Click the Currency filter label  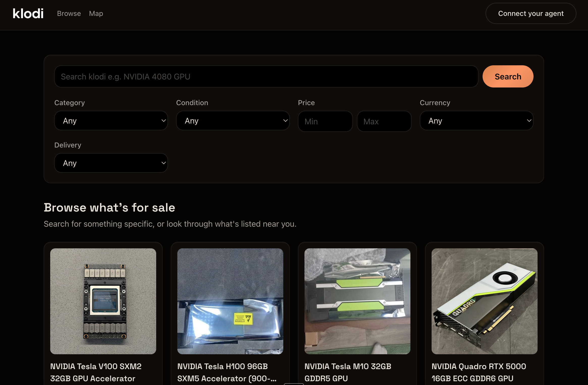[435, 103]
